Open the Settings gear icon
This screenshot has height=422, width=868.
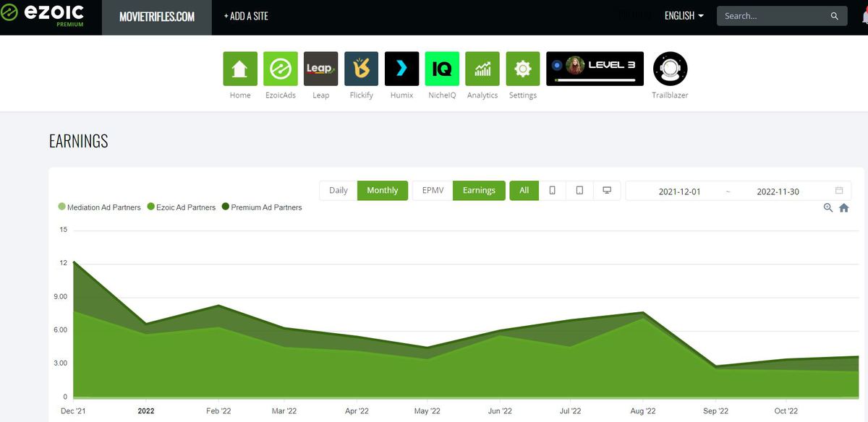pos(523,69)
